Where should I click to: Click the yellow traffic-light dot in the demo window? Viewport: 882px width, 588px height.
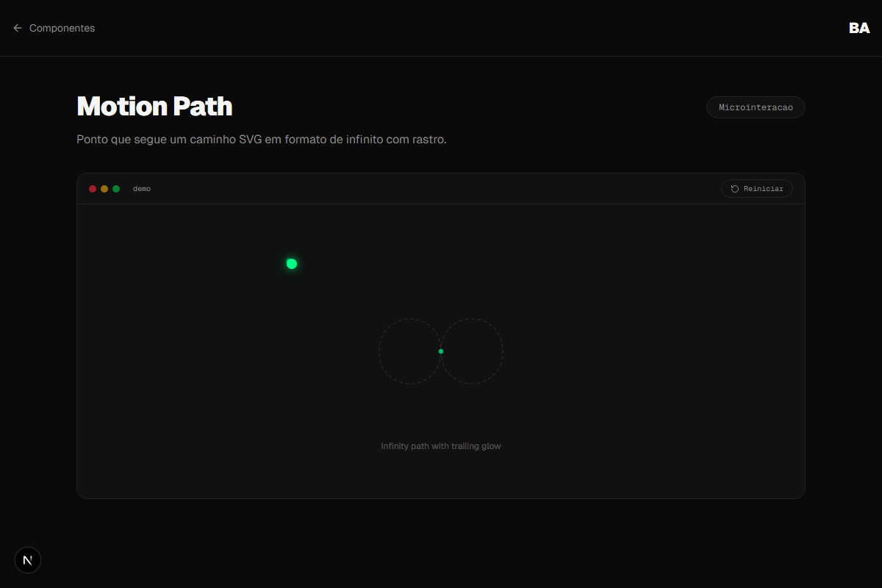tap(104, 188)
